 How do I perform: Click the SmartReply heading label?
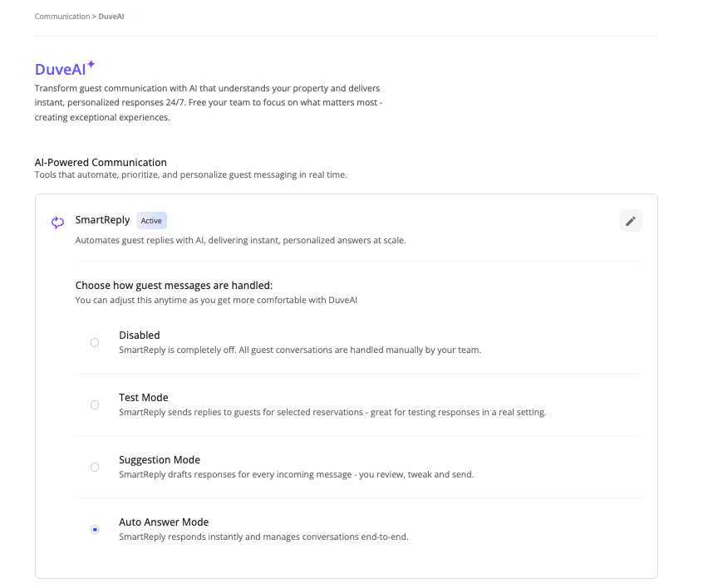pyautogui.click(x=102, y=219)
